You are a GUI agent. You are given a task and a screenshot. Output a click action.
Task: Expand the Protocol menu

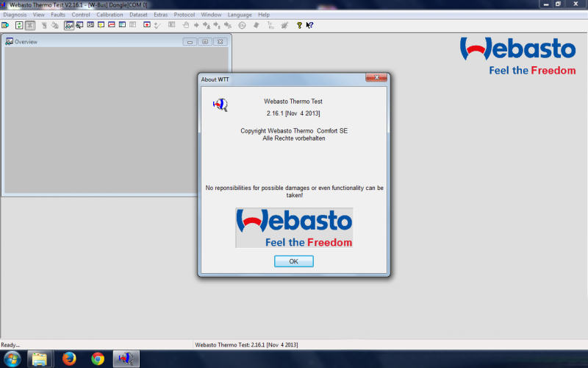tap(184, 15)
